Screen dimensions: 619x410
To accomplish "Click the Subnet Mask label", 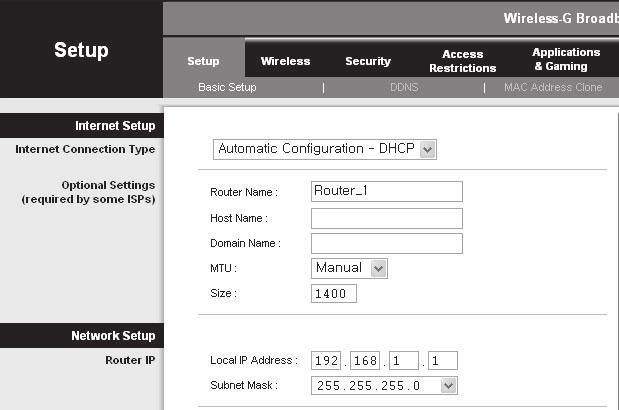I will [244, 386].
